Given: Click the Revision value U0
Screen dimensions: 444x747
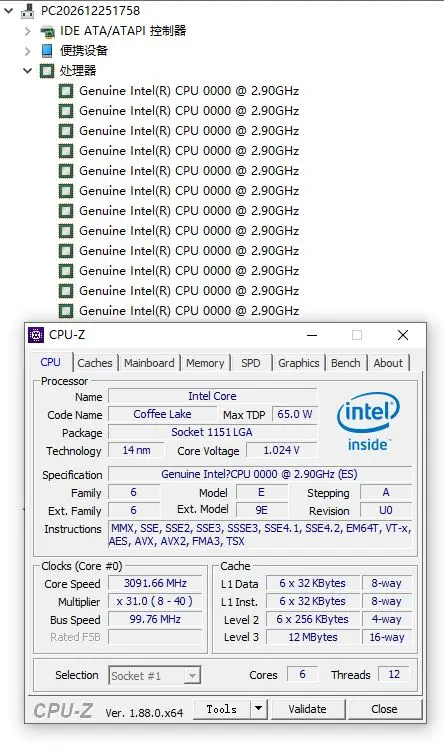Looking at the screenshot, I should coord(386,510).
